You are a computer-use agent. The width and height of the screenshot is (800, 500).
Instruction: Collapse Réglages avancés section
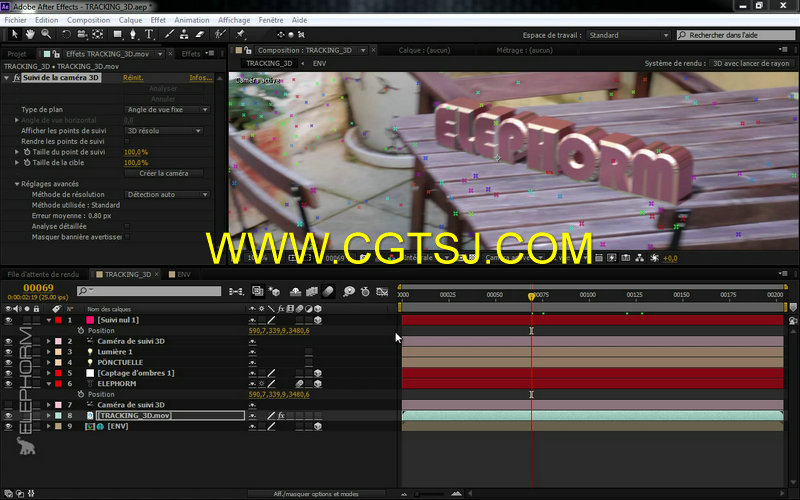point(17,184)
